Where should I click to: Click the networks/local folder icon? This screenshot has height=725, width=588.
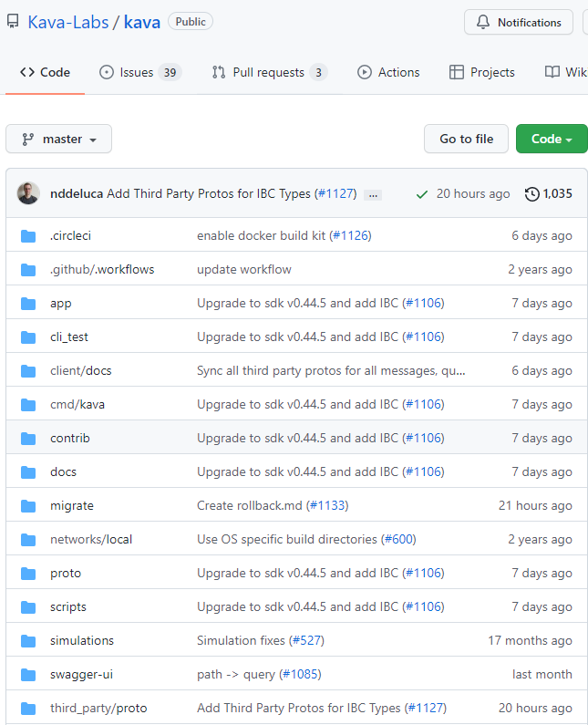point(28,540)
